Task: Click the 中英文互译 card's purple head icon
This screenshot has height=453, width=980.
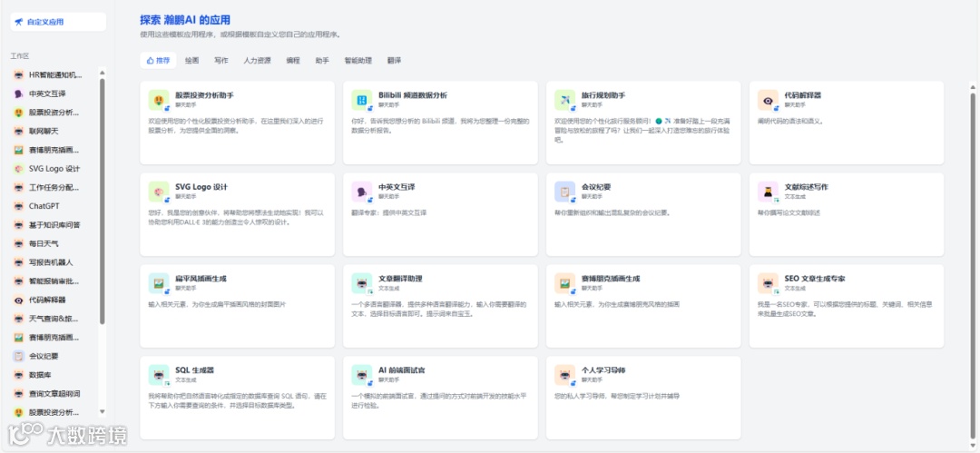Action: [x=362, y=192]
